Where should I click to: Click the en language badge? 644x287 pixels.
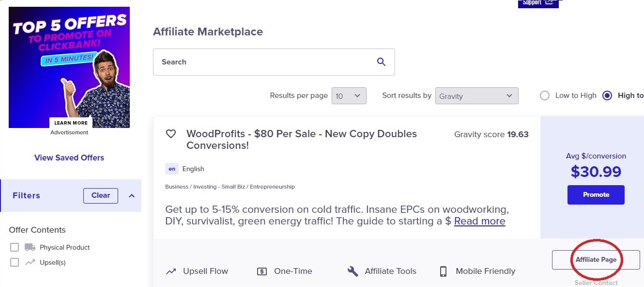(x=171, y=169)
